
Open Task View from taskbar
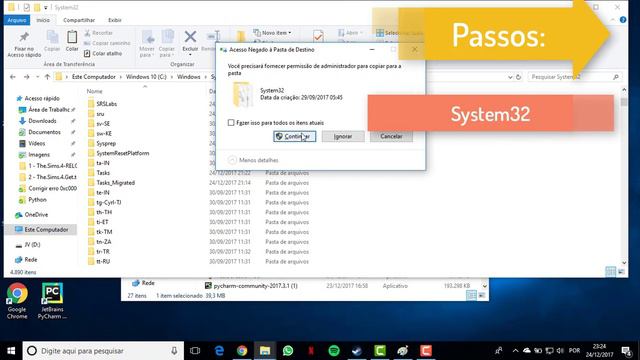click(195, 351)
